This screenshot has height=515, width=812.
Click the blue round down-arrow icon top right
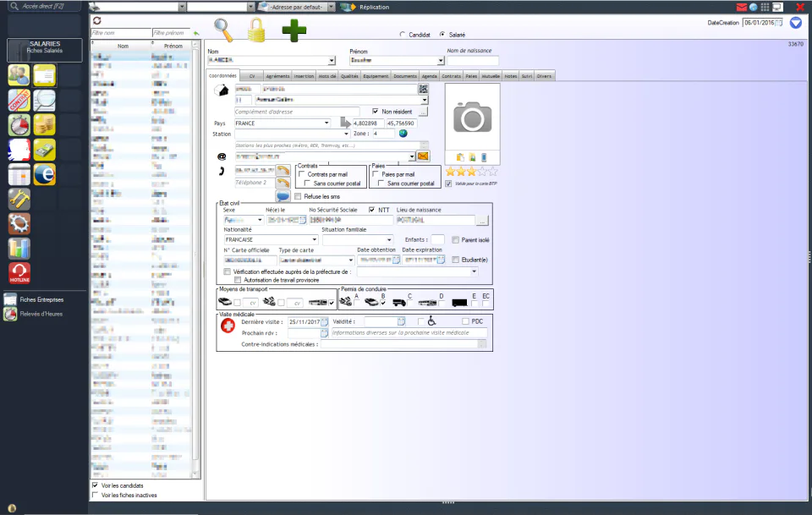796,23
